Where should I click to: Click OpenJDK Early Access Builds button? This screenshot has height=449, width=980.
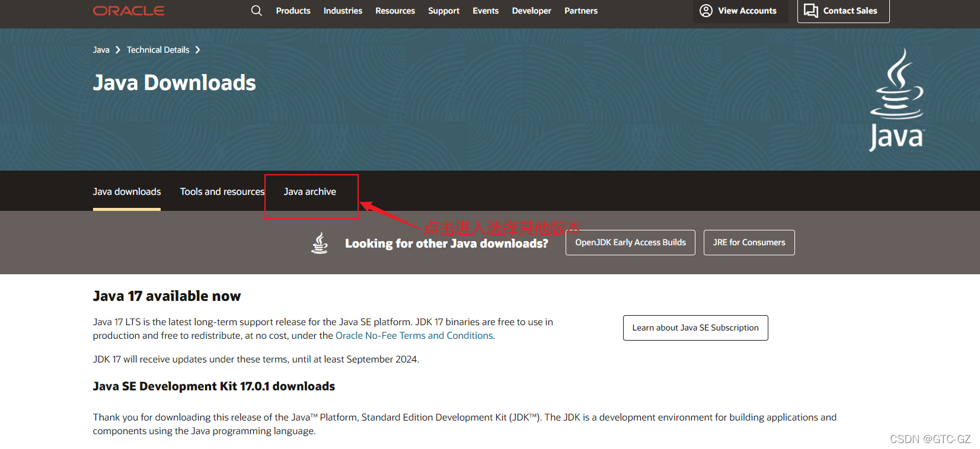[630, 242]
